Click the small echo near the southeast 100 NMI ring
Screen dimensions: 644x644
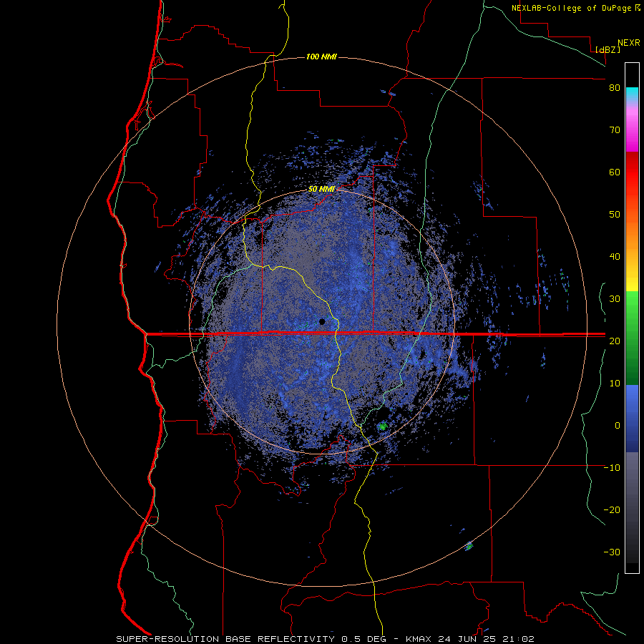coord(469,546)
